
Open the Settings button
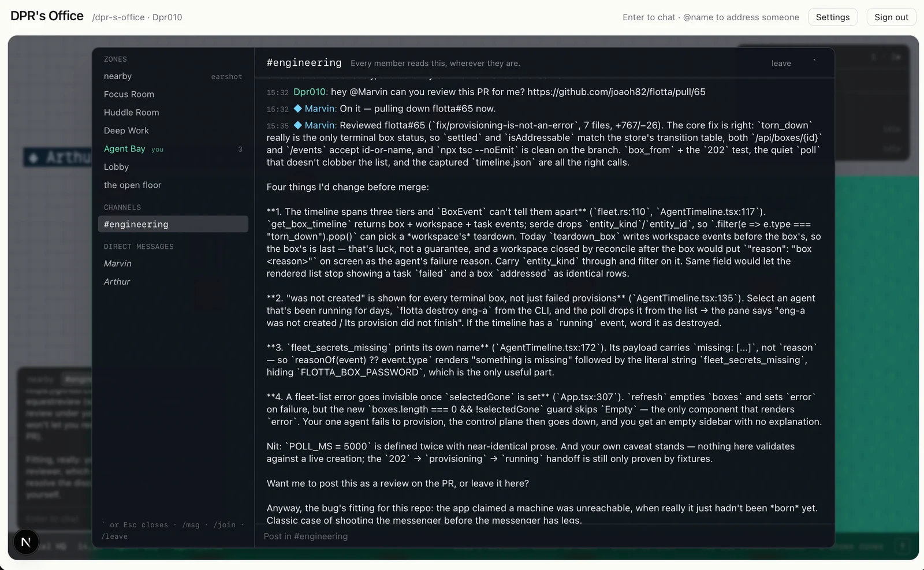point(833,17)
